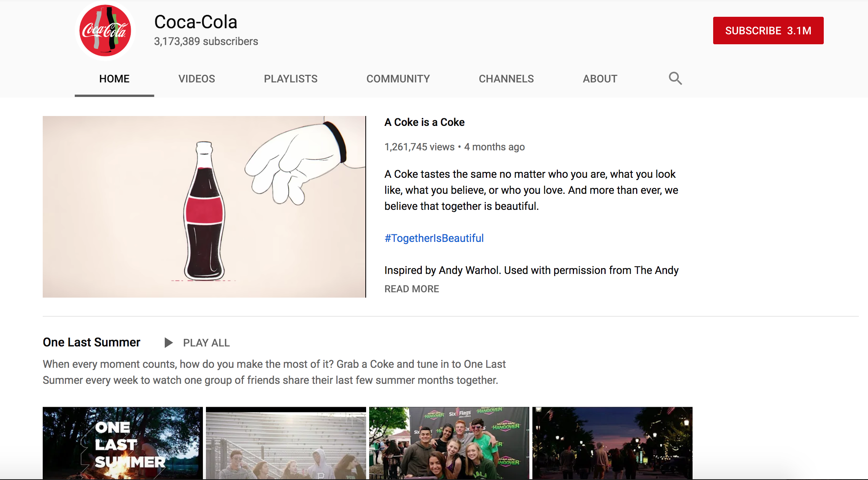Open the One Last Summer playlist title
This screenshot has height=480, width=868.
coord(92,342)
